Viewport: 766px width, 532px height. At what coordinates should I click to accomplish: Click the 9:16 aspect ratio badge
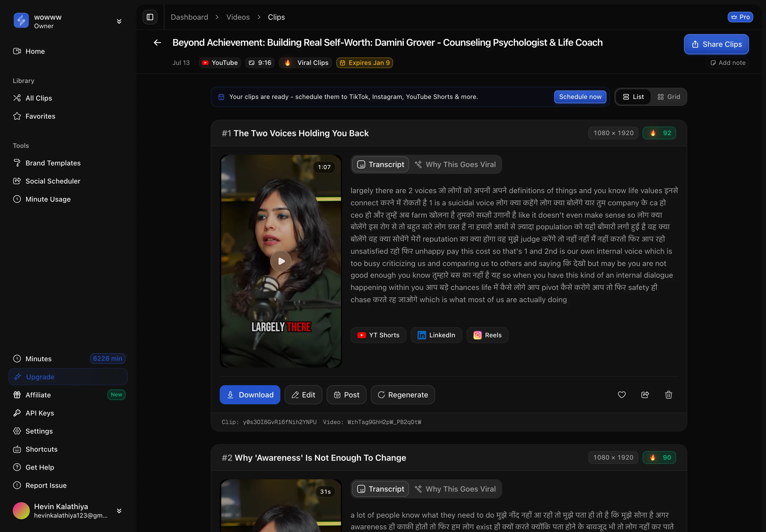point(260,63)
